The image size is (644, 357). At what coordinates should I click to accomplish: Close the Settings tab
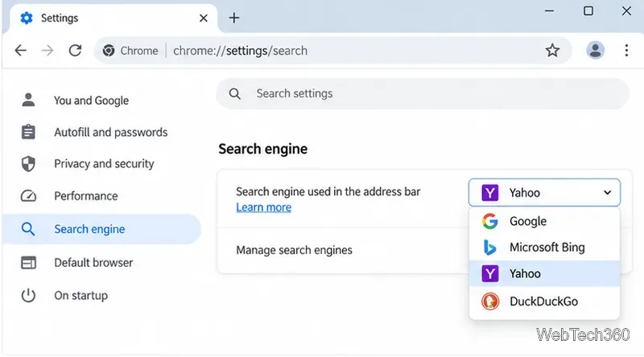click(x=204, y=18)
